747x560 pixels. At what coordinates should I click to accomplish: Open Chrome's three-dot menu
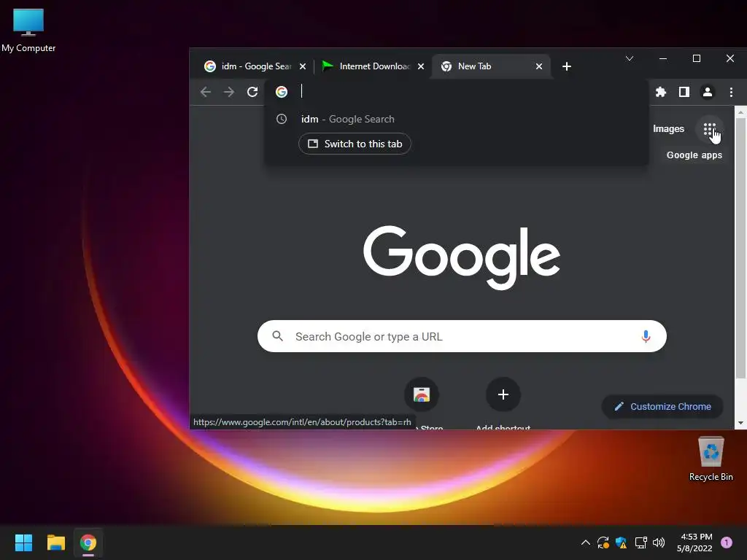pyautogui.click(x=731, y=92)
